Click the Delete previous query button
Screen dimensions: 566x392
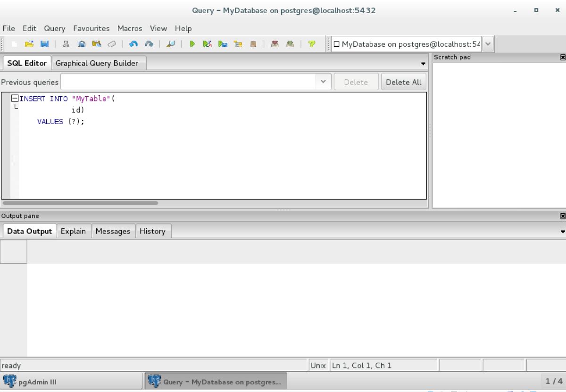(x=356, y=82)
